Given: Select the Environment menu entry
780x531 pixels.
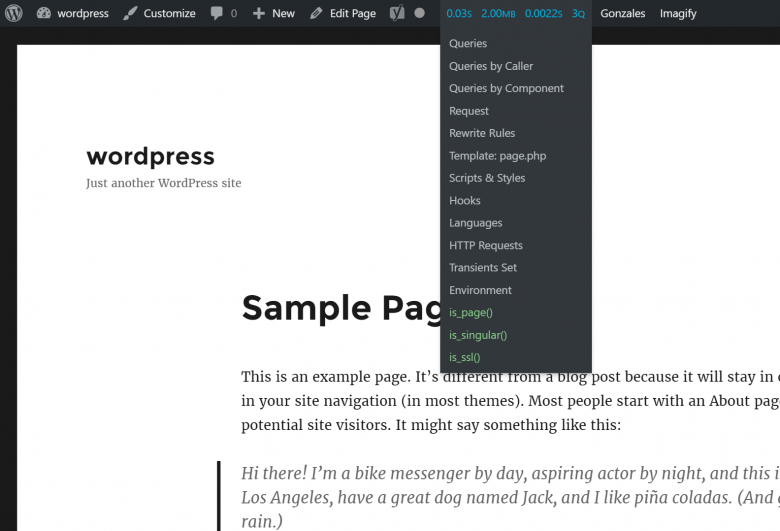Looking at the screenshot, I should coord(480,290).
